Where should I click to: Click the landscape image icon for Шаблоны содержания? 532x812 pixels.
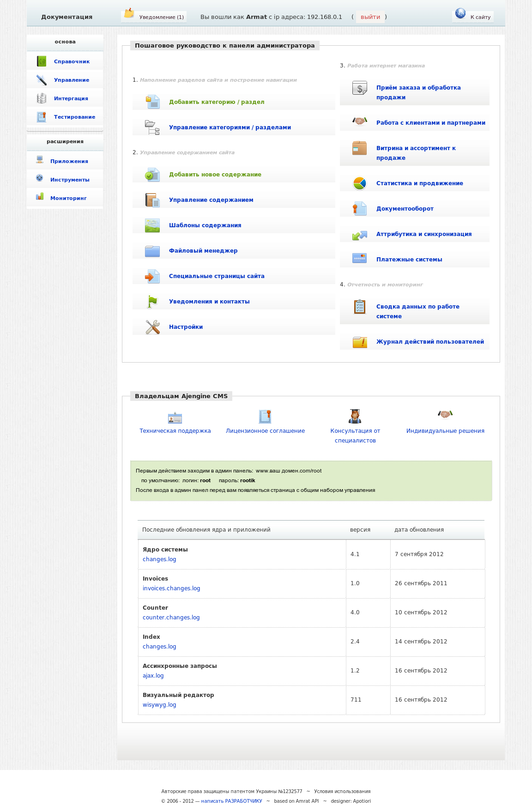(x=152, y=225)
